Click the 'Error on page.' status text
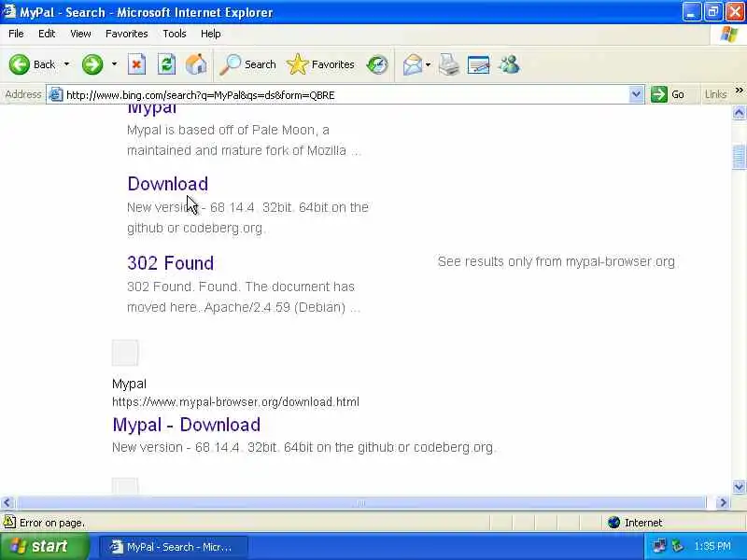Screen dimensions: 747x560 pos(52,523)
